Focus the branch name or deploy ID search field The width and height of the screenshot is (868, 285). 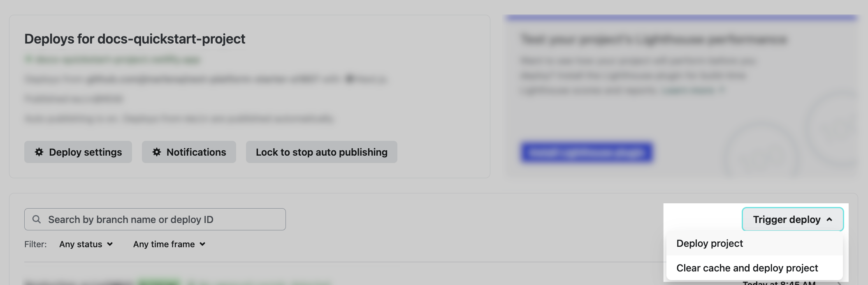click(155, 219)
